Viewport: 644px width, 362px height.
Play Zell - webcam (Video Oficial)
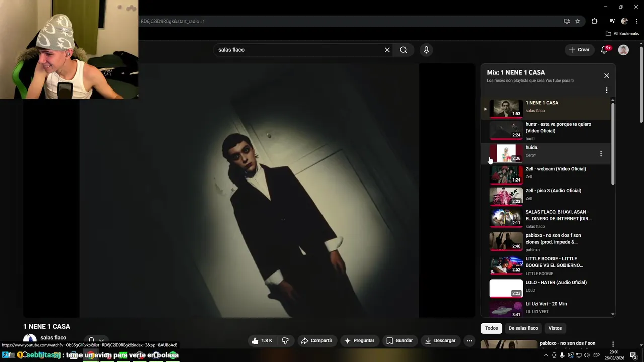tap(546, 174)
